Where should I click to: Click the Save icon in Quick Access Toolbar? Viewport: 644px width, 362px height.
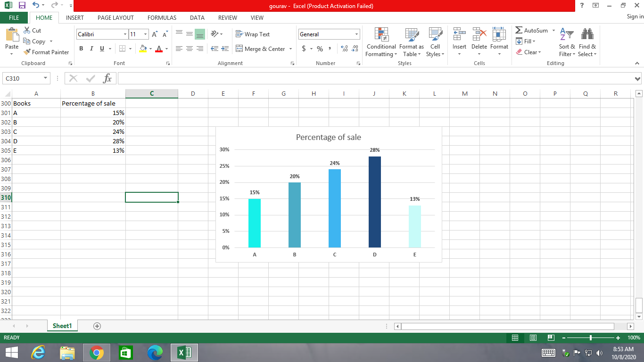22,6
